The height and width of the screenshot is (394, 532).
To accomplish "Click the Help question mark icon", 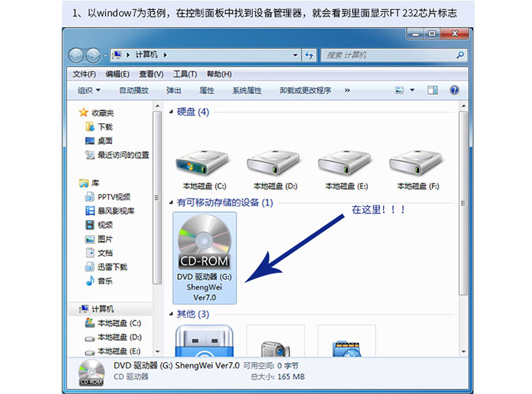I will pyautogui.click(x=454, y=91).
